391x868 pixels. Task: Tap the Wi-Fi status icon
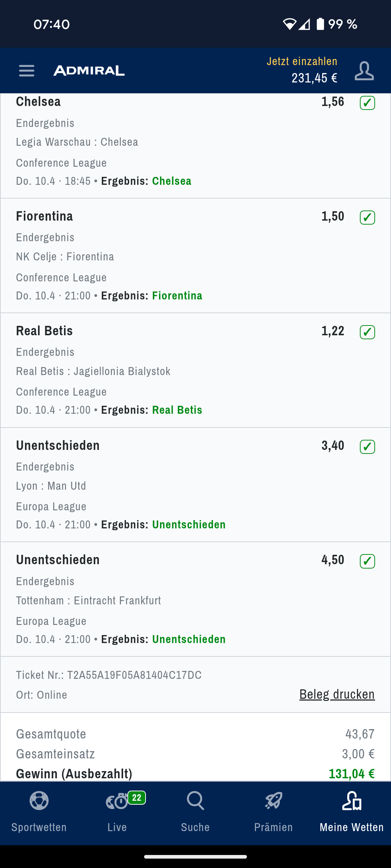point(289,24)
